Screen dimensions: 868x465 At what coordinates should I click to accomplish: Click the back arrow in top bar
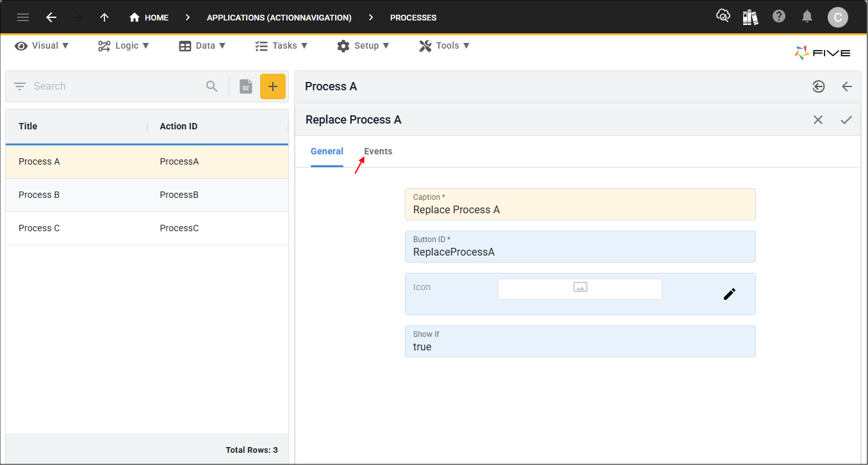coord(51,17)
